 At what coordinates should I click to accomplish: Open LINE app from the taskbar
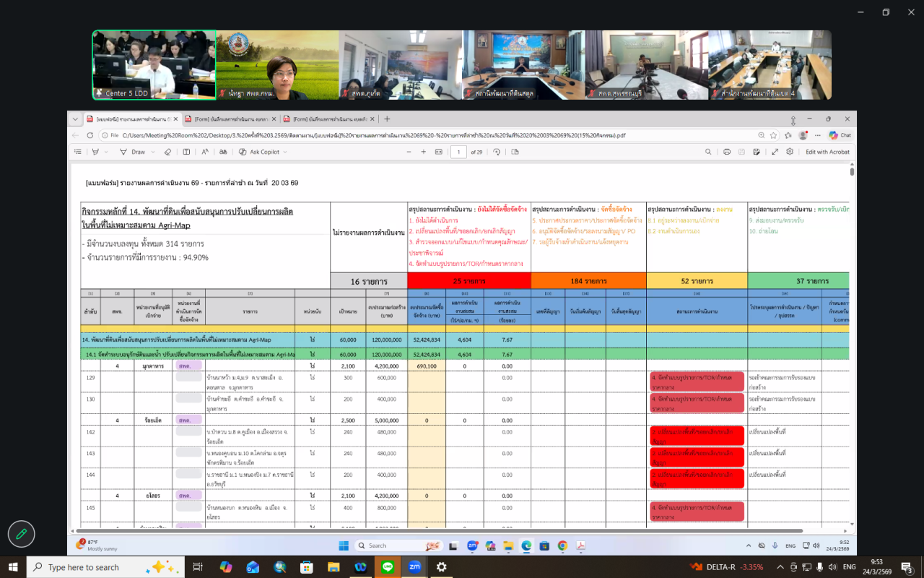[x=387, y=567]
